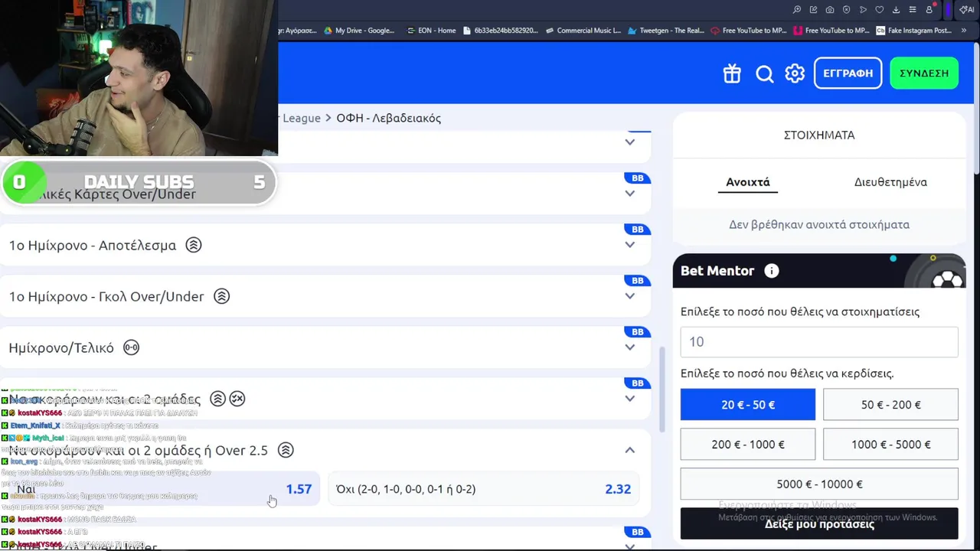
Task: Select the 20 € - 50 € range
Action: tap(748, 405)
